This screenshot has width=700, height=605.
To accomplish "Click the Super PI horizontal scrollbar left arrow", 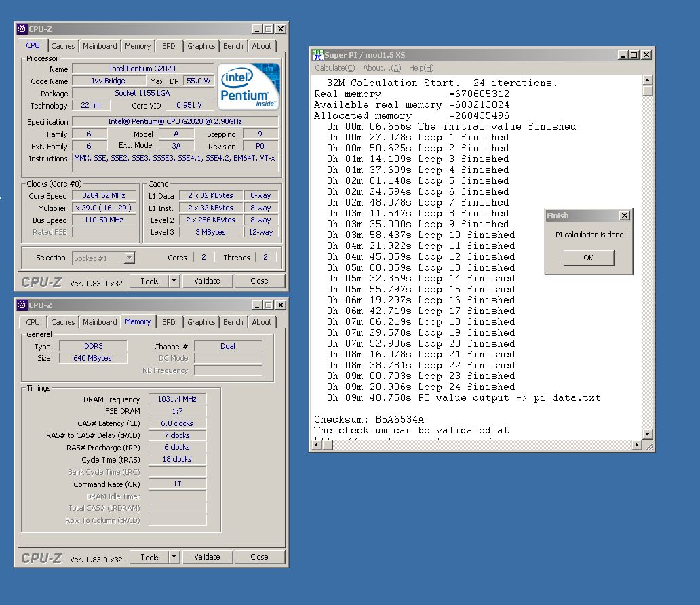I will [317, 445].
